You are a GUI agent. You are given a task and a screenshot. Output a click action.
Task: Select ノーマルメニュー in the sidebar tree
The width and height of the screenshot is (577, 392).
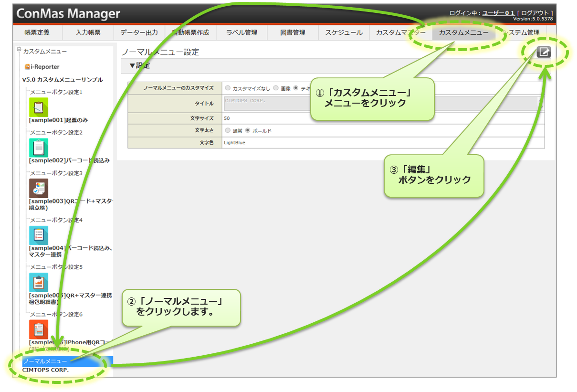(x=45, y=361)
